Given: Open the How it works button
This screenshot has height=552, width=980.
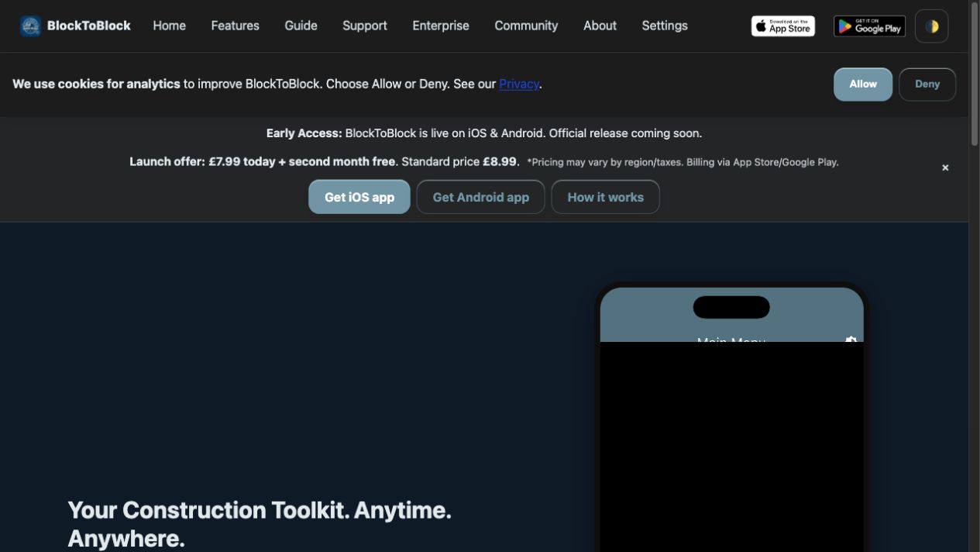Looking at the screenshot, I should tap(605, 197).
